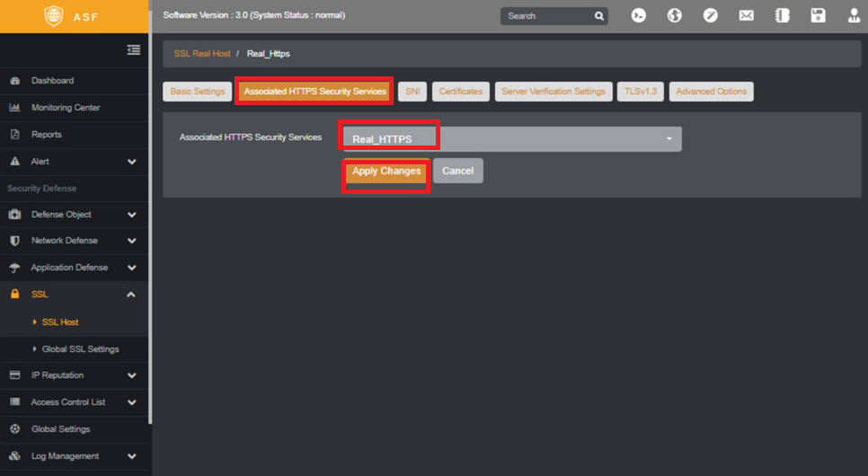The height and width of the screenshot is (476, 868).
Task: Click the Cancel button
Action: click(457, 171)
